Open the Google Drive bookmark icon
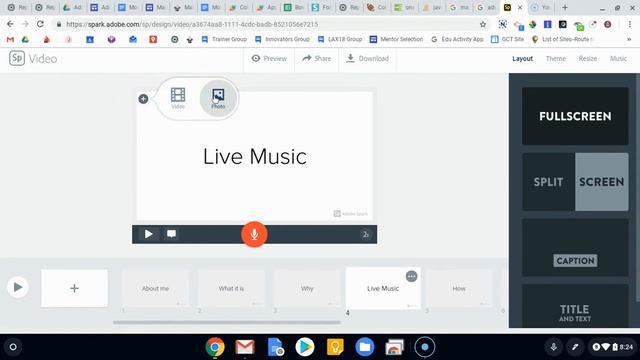 pos(25,39)
